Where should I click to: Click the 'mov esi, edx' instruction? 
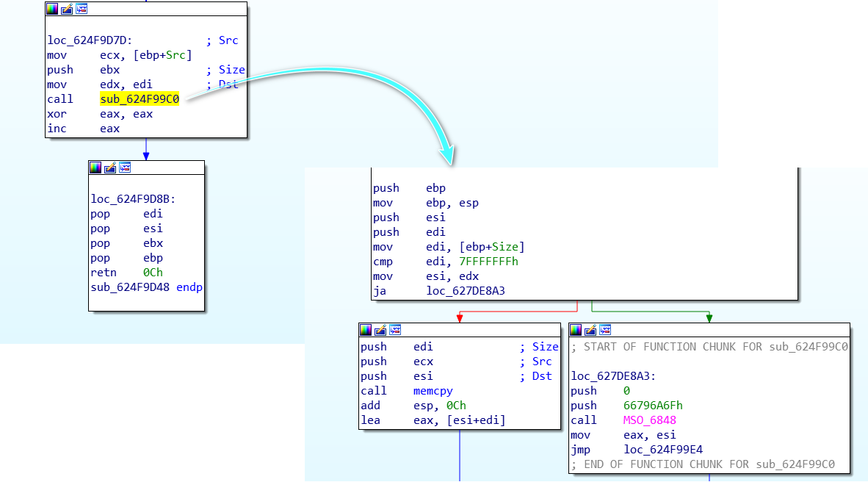(426, 276)
